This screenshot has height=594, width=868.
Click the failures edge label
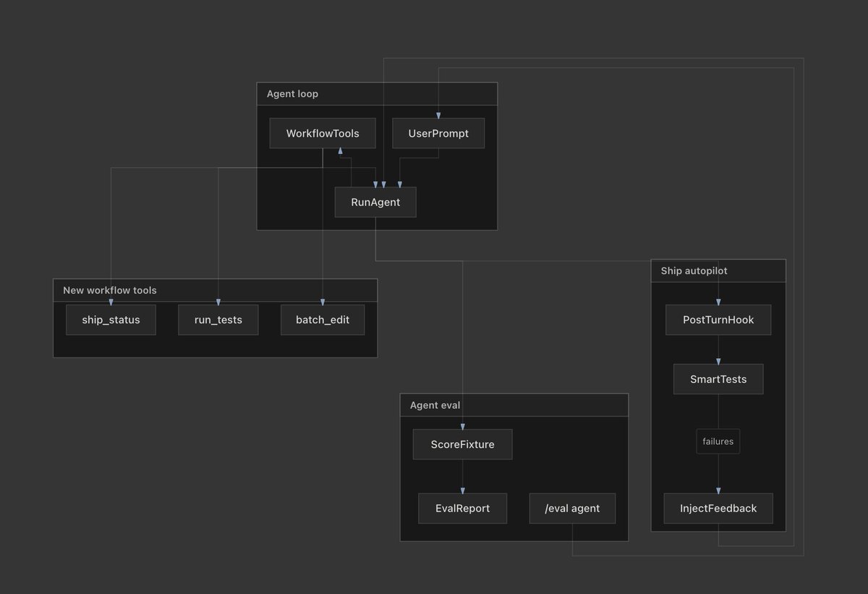coord(718,441)
